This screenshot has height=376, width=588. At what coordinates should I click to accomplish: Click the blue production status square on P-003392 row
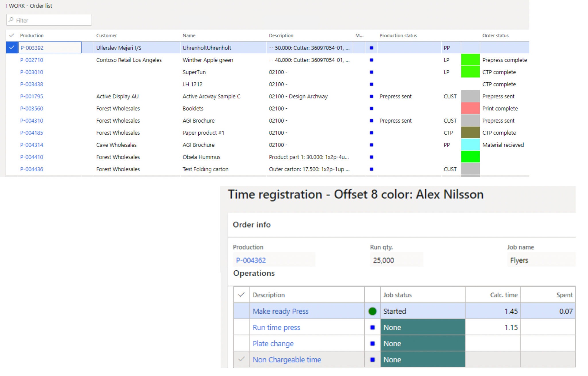click(372, 48)
